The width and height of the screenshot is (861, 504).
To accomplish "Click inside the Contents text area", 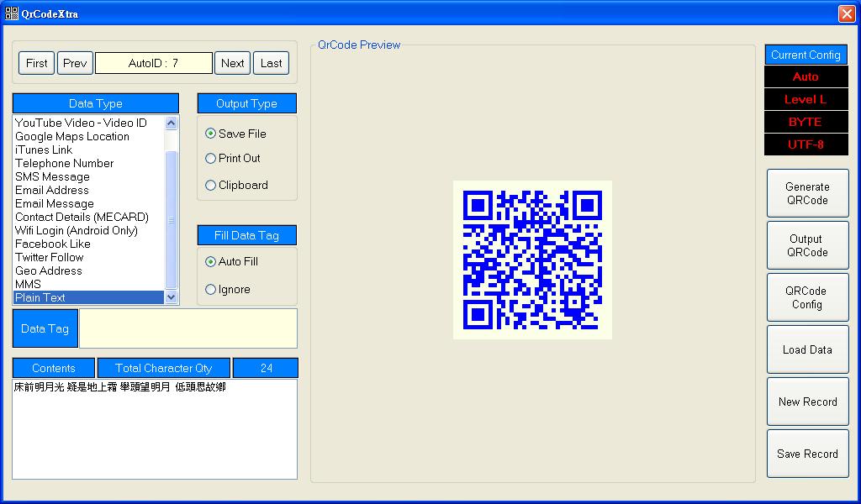I will [155, 428].
